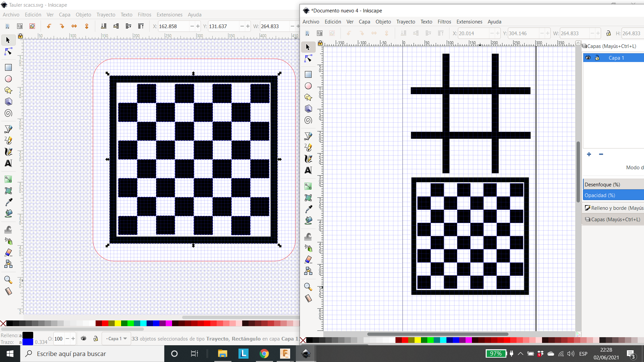Decrease X value in Tauler scacs toolbar
Viewport: 644px width, 362px height.
point(192,26)
